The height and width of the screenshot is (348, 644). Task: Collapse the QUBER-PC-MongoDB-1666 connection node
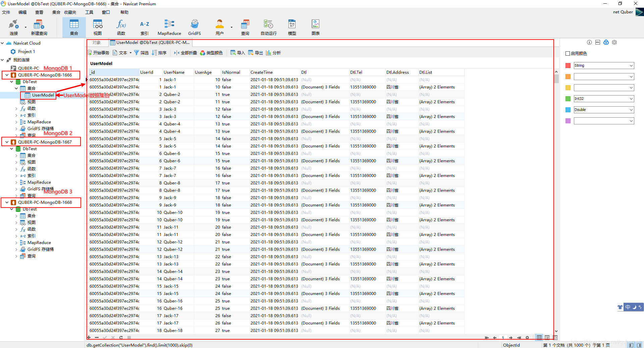(x=7, y=75)
